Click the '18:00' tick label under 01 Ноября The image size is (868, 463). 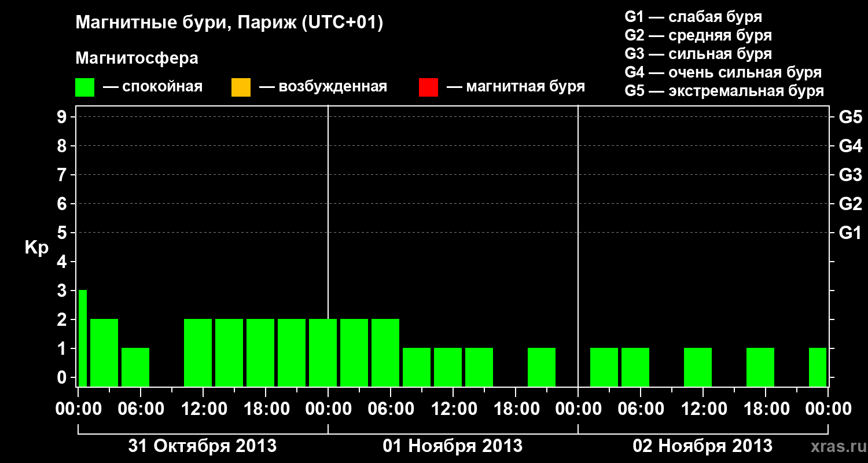click(516, 409)
